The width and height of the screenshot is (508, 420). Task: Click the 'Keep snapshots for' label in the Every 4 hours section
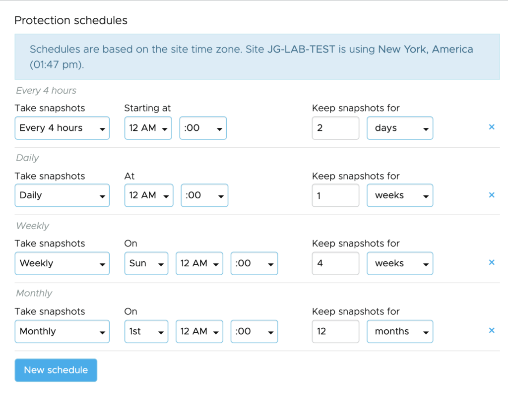click(356, 108)
